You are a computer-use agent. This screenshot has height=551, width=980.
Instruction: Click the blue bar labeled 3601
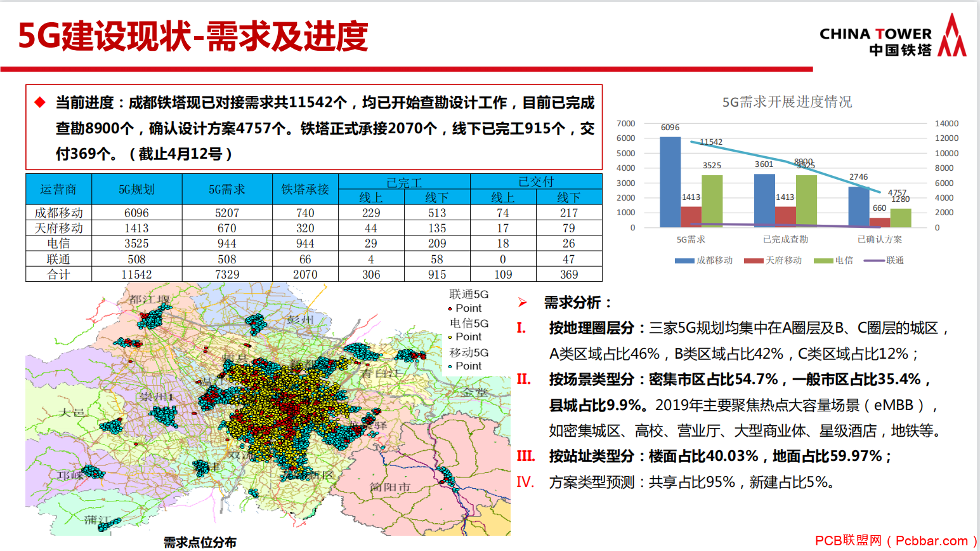tap(764, 201)
